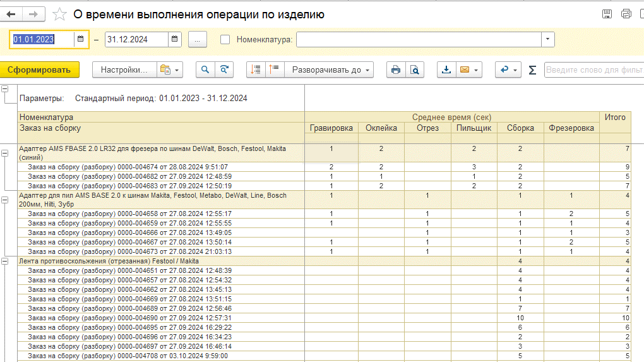The height and width of the screenshot is (362, 644).
Task: Click the print icon in toolbar
Action: [396, 70]
